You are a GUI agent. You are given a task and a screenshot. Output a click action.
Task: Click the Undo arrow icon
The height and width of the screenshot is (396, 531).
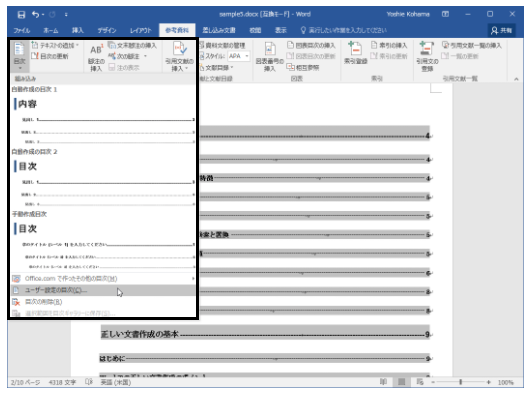point(35,14)
